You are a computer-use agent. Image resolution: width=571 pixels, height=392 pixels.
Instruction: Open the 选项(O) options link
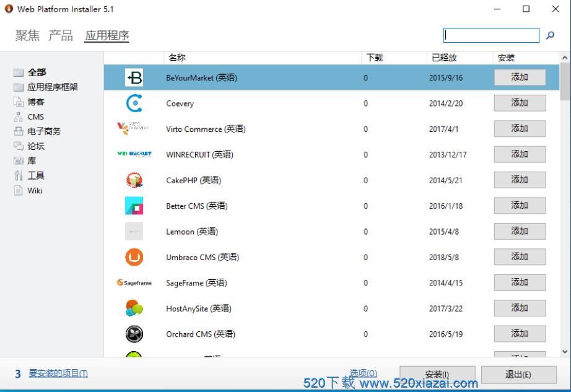[x=363, y=373]
